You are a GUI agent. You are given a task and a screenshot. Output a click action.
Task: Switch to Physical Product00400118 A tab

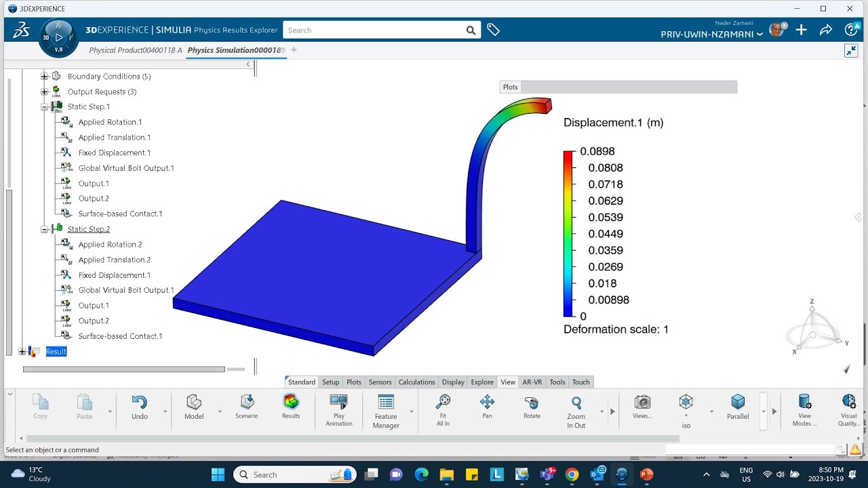[x=136, y=50]
